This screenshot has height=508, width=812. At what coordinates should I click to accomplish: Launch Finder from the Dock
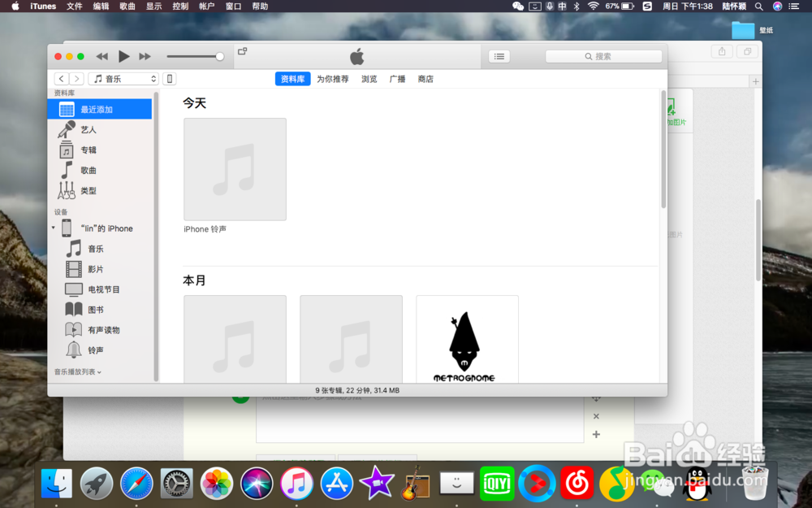[57, 484]
